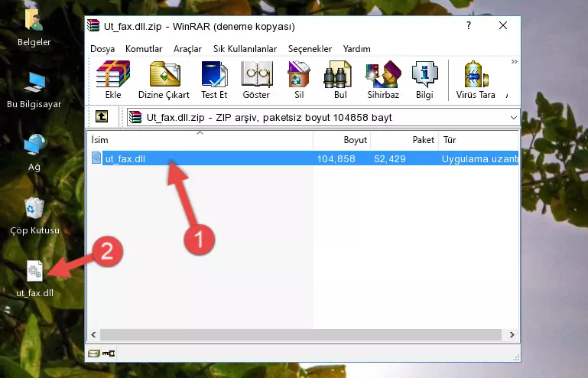
Task: Click horizontal scrollbar right arrow
Action: [512, 334]
